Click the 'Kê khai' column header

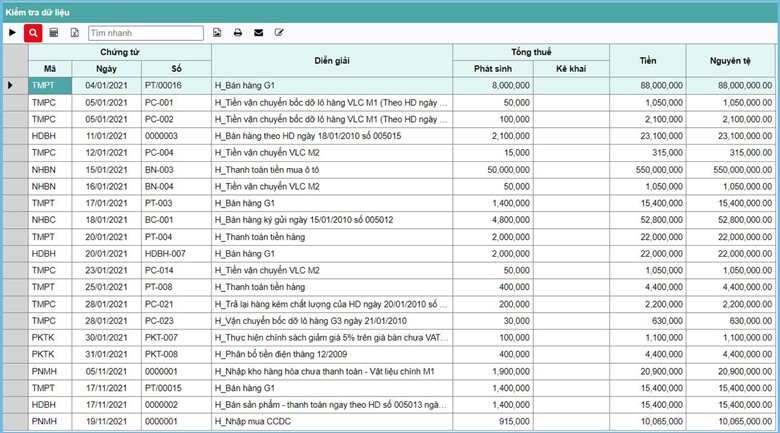coord(570,68)
